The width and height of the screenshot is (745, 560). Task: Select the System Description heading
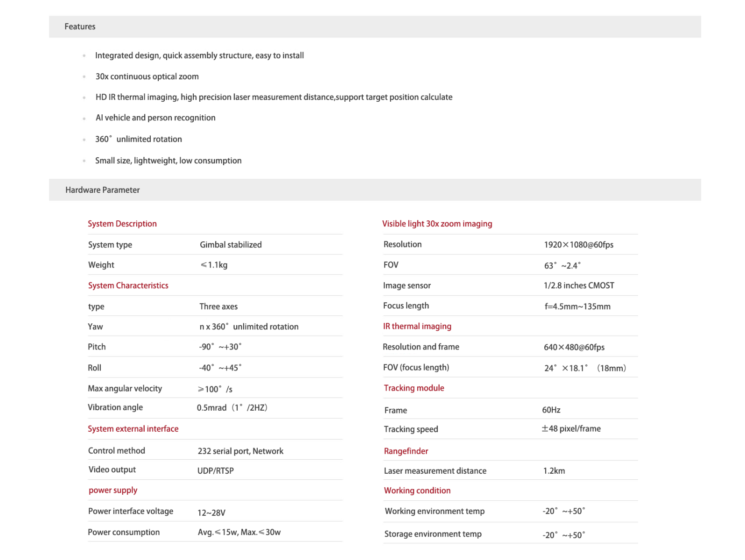tap(122, 224)
